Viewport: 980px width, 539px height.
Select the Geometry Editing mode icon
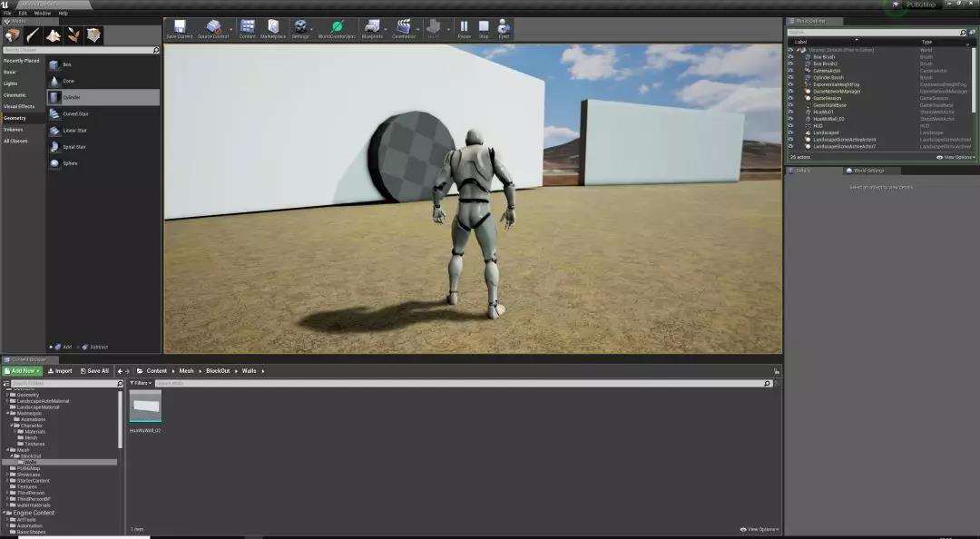tap(93, 35)
